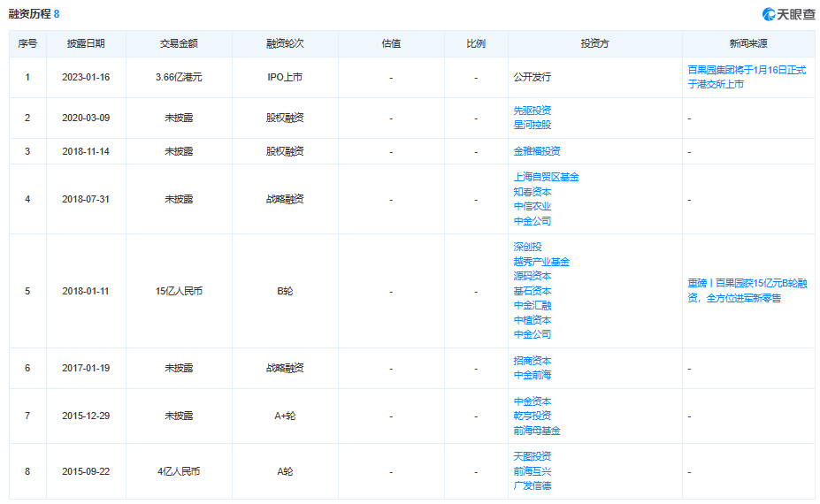The height and width of the screenshot is (504, 820).
Task: Click the 乾亨投资 investor link
Action: (532, 415)
